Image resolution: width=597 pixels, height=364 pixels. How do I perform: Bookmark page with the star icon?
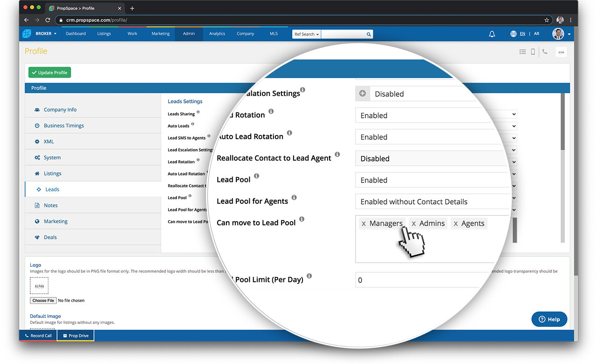pos(547,20)
